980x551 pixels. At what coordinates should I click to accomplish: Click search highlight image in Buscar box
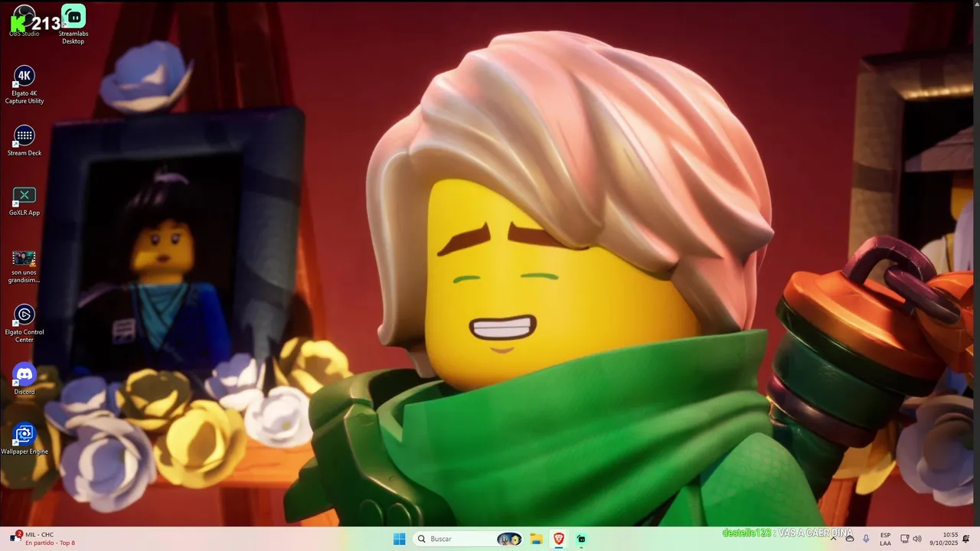point(509,539)
